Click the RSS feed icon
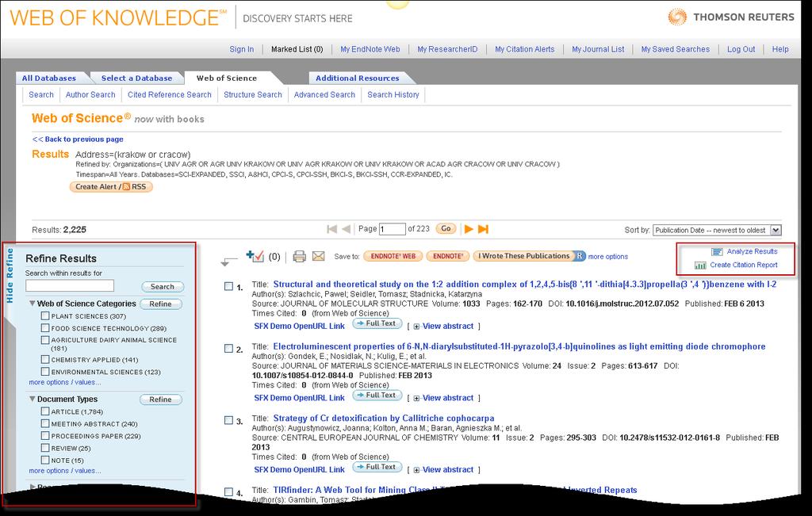812x516 pixels. tap(126, 186)
